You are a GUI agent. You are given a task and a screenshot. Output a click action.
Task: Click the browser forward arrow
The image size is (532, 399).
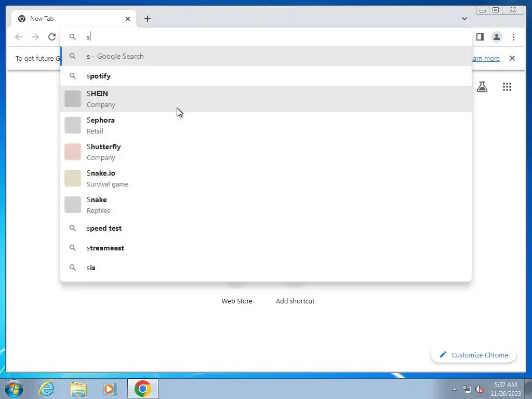tap(35, 37)
